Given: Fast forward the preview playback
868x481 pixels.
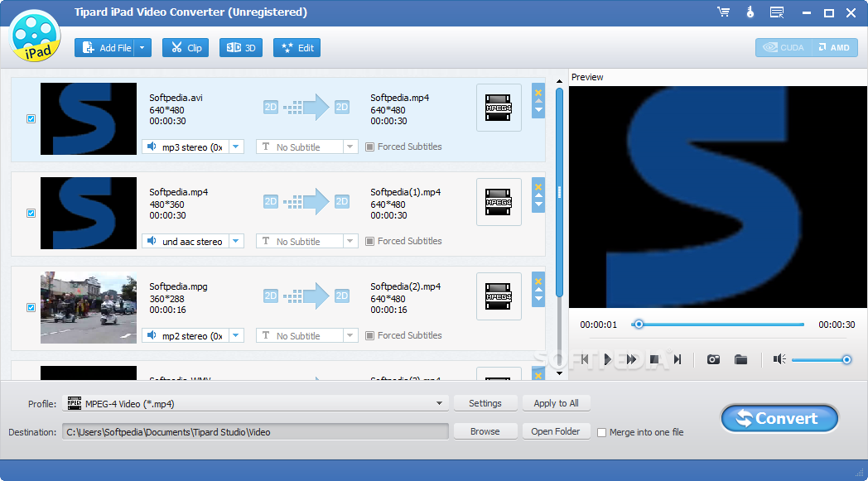Looking at the screenshot, I should 631,360.
